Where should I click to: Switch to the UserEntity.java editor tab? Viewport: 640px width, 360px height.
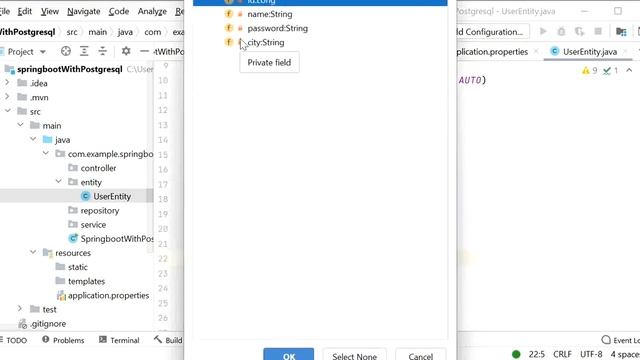click(x=589, y=52)
